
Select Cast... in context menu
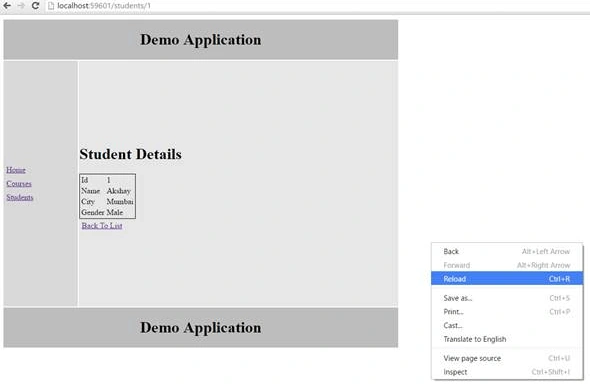point(507,325)
